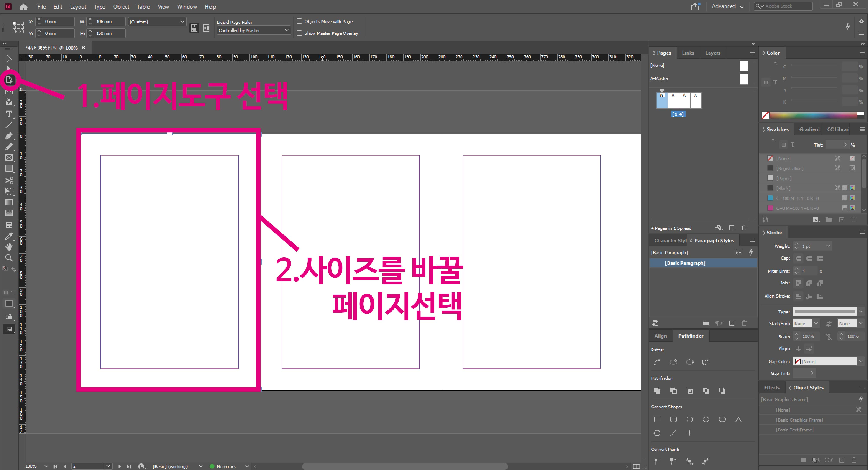The width and height of the screenshot is (868, 470).
Task: Convert shape to ellipse
Action: 722,419
